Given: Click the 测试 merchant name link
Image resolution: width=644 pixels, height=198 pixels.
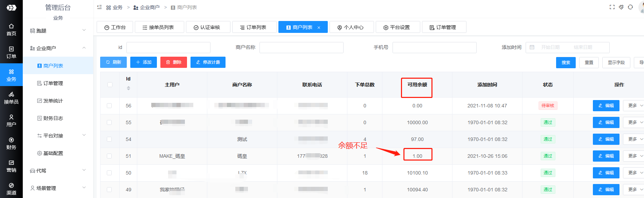Looking at the screenshot, I should 242,139.
